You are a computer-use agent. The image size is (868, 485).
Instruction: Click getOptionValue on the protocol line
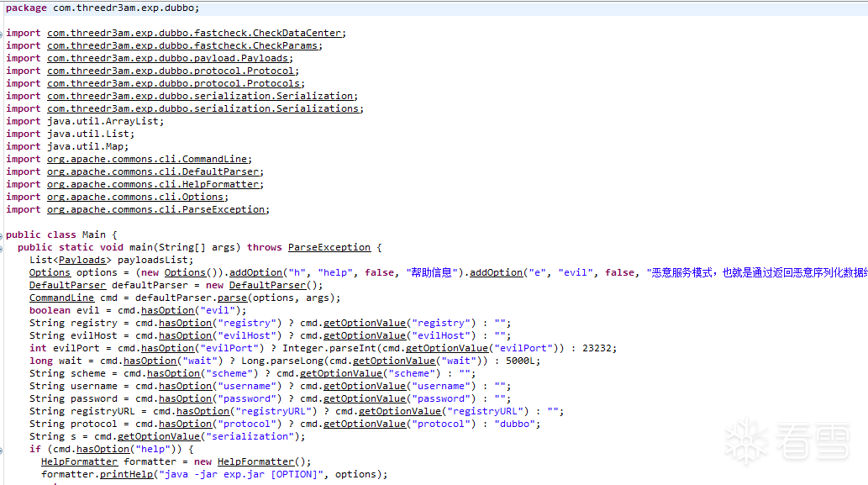(x=365, y=424)
